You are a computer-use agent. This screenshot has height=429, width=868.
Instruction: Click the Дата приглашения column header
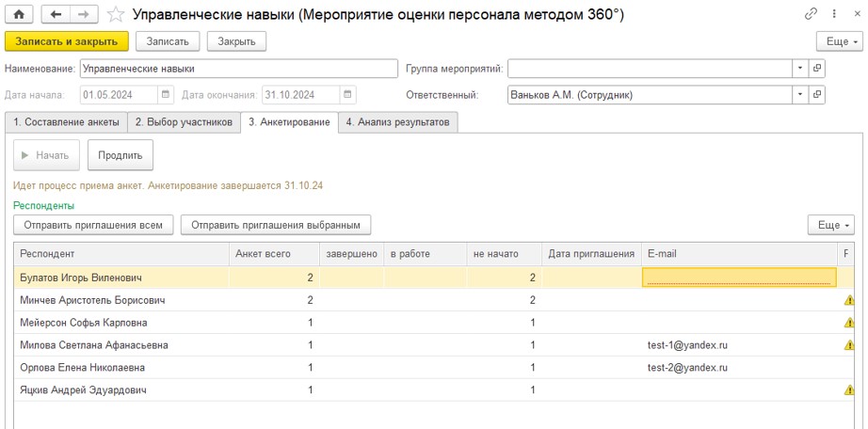[591, 254]
